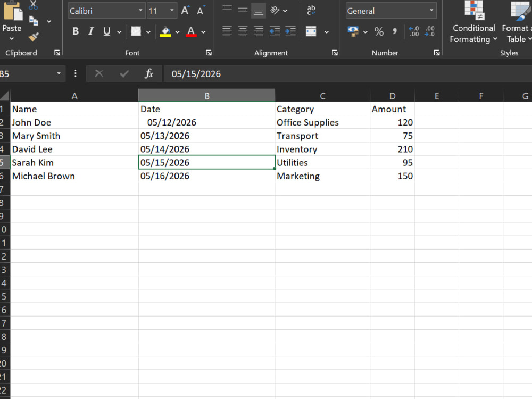Align text right in the cell

tap(259, 31)
